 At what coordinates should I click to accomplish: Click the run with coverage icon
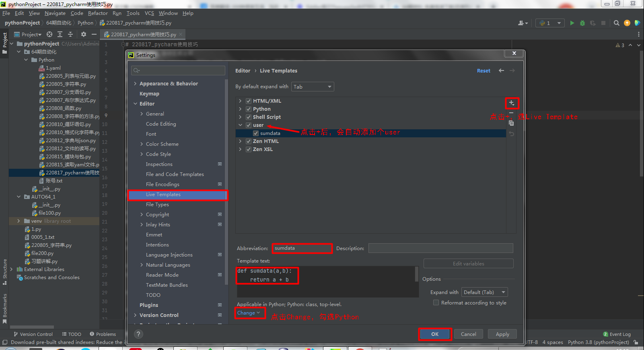(593, 23)
